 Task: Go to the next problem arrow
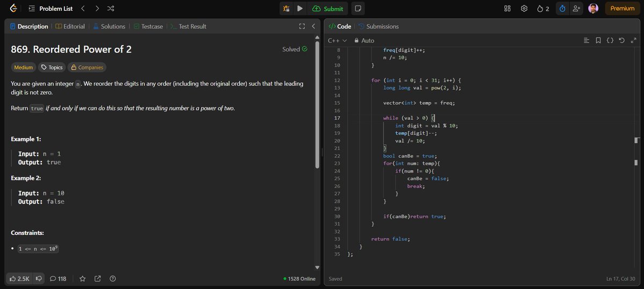pos(97,9)
